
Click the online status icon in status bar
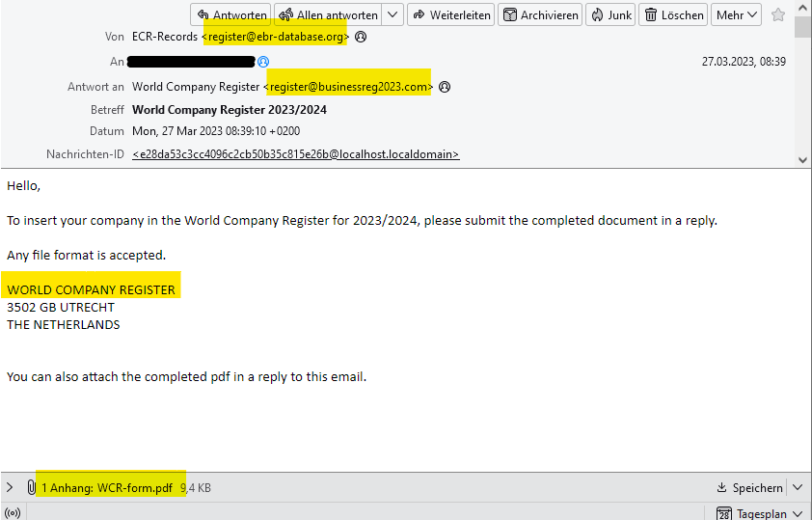pos(13,513)
